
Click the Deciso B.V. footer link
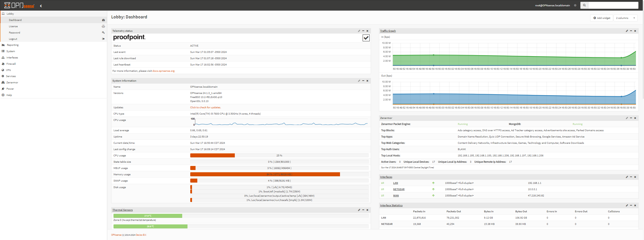[141, 235]
